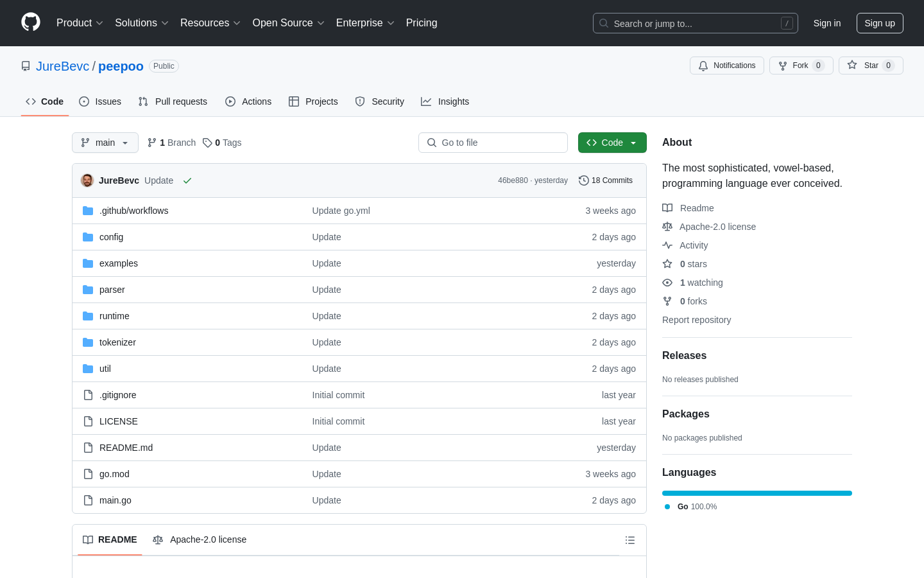
Task: Open the GitHub home logo
Action: point(31,22)
